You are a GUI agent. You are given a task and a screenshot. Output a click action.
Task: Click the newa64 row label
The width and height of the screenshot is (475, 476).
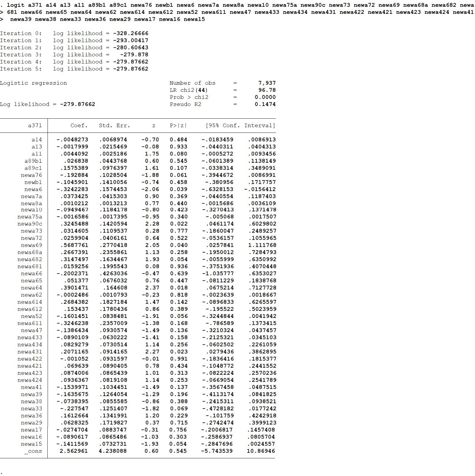pos(31,288)
